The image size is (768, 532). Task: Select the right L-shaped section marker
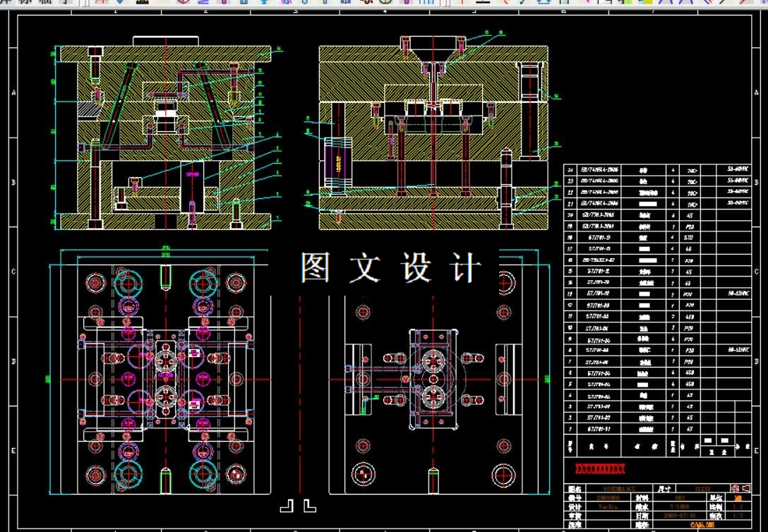click(310, 506)
